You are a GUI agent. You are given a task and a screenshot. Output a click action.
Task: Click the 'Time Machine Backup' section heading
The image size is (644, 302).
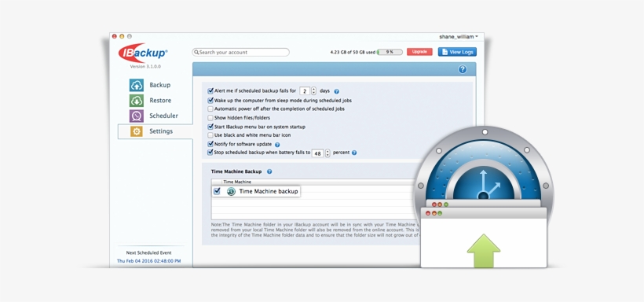(236, 171)
